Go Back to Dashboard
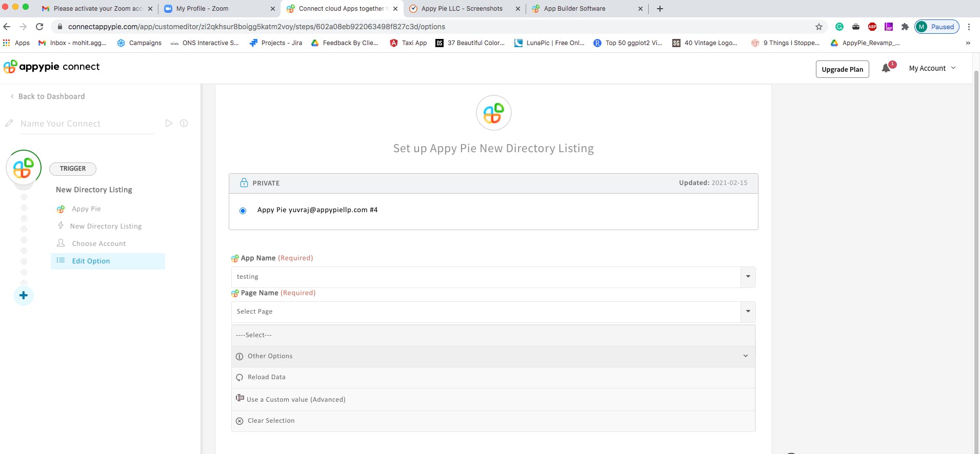The image size is (980, 454). [x=48, y=96]
